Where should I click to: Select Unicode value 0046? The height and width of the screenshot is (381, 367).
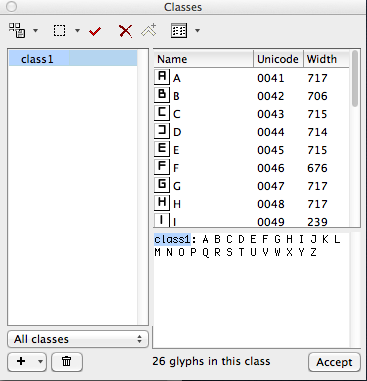271,168
